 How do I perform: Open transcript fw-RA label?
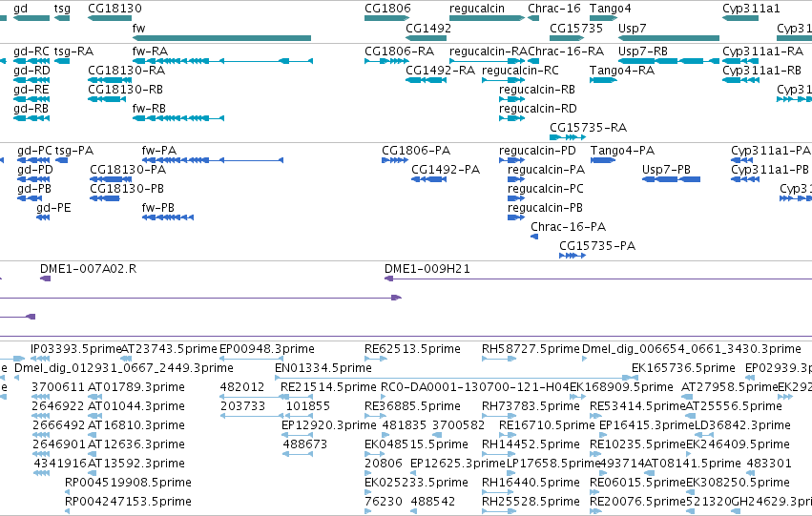click(x=150, y=52)
